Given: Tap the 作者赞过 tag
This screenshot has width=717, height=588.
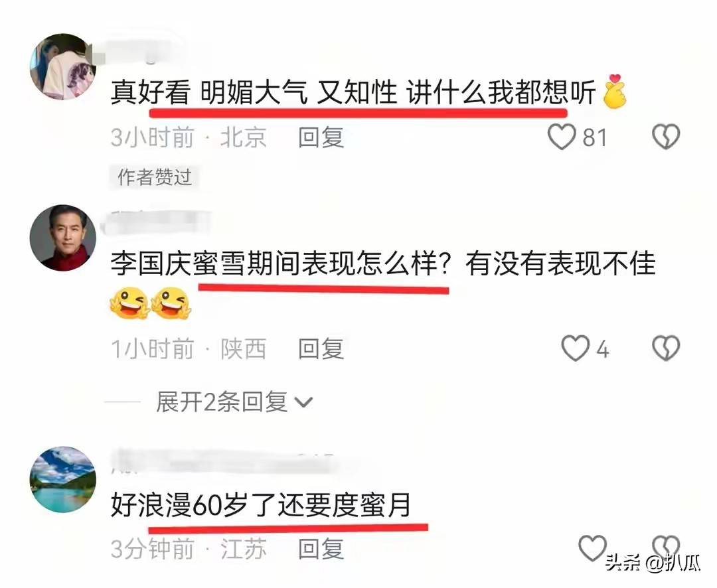Looking at the screenshot, I should click(x=155, y=177).
